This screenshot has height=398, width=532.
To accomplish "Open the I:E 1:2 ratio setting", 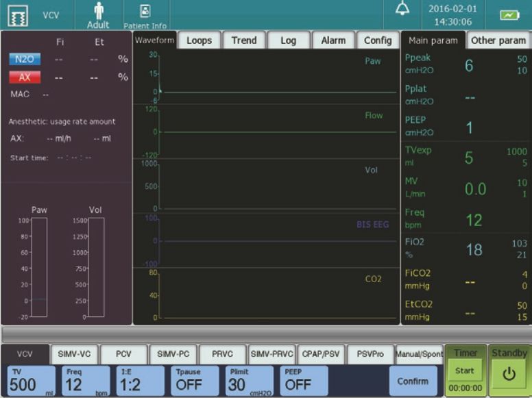I will (x=140, y=381).
